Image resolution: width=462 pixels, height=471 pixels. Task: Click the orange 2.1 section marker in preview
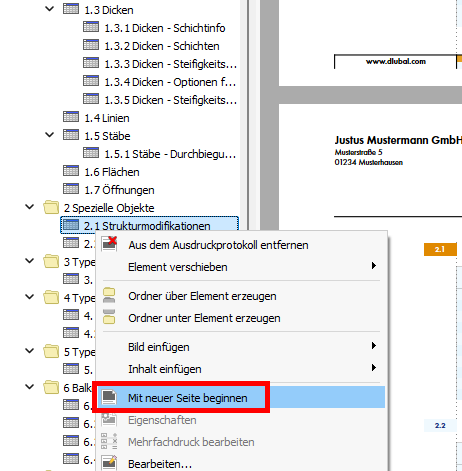[x=440, y=249]
